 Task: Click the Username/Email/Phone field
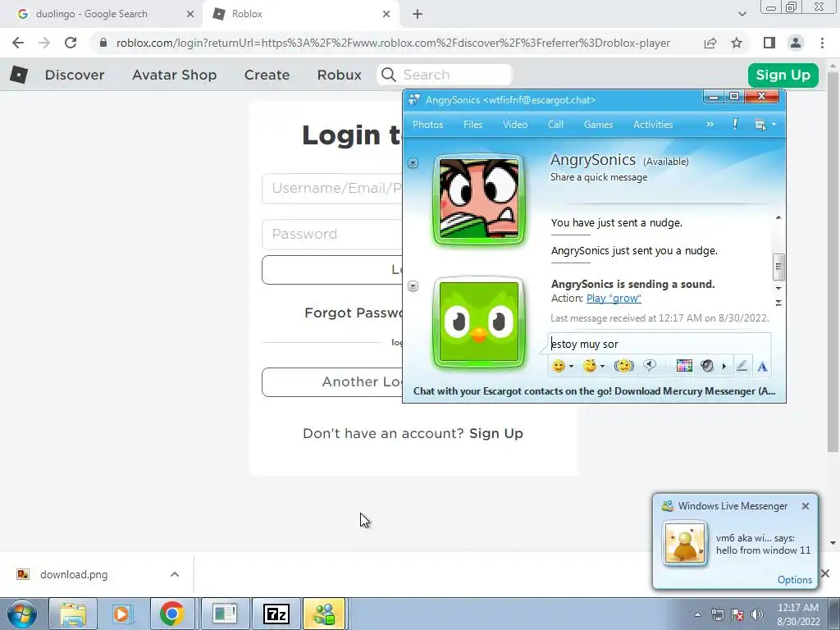pyautogui.click(x=332, y=188)
